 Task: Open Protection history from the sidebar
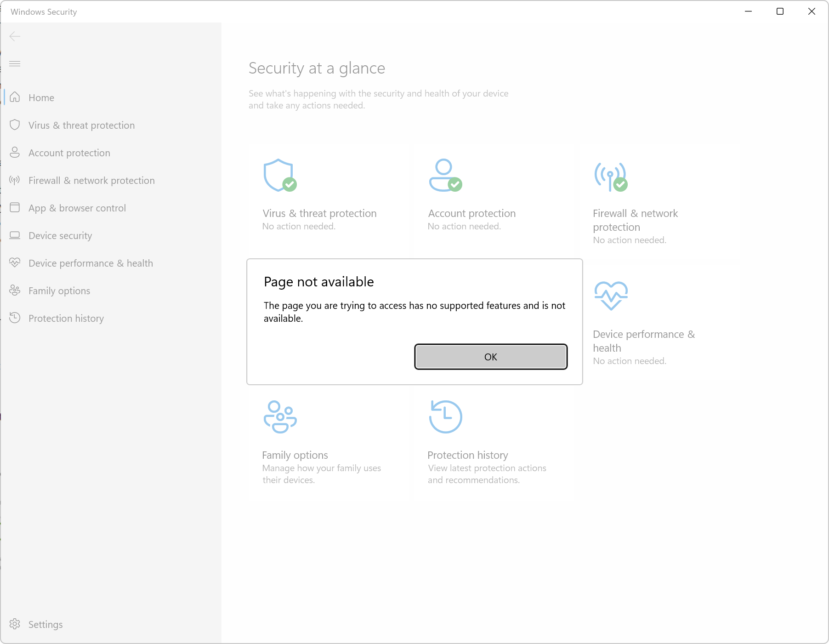[66, 318]
